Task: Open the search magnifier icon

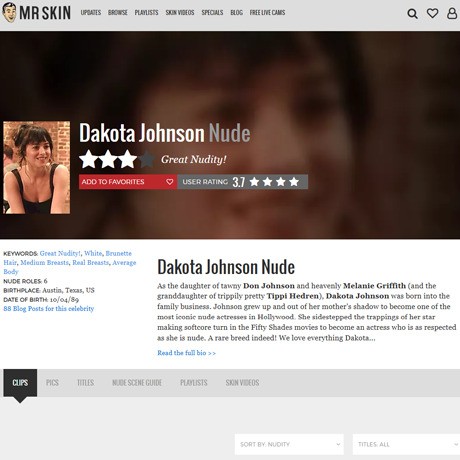Action: click(412, 13)
